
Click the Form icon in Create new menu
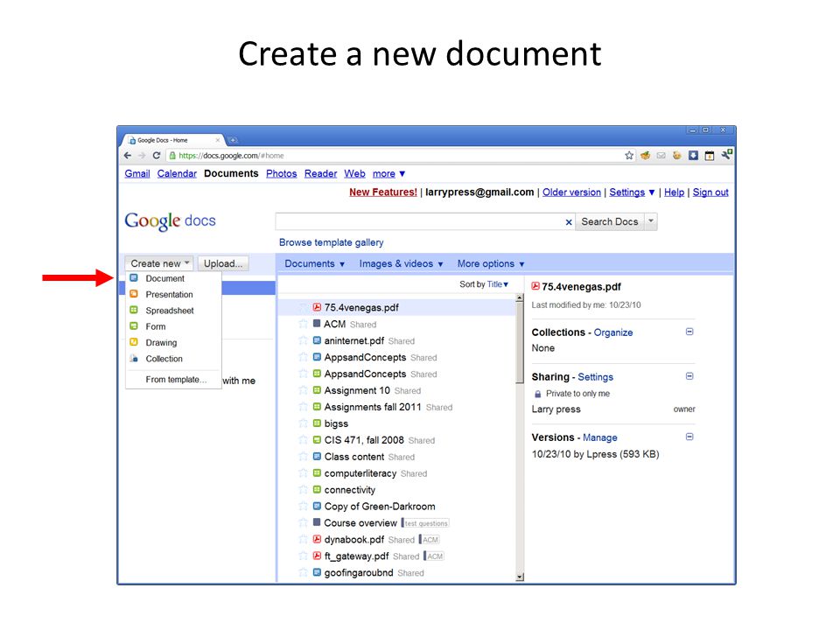[134, 326]
